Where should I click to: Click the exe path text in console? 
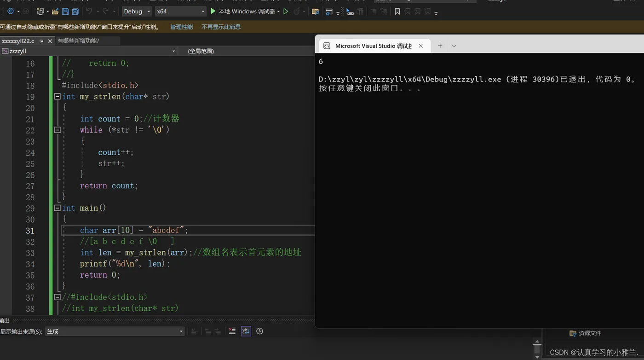pyautogui.click(x=410, y=79)
